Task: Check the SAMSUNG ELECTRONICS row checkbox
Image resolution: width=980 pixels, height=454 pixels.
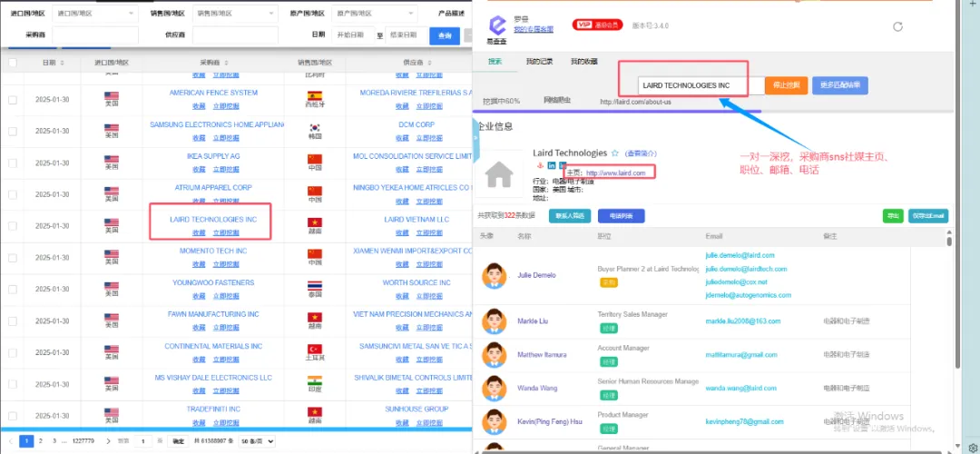Action: (13, 132)
